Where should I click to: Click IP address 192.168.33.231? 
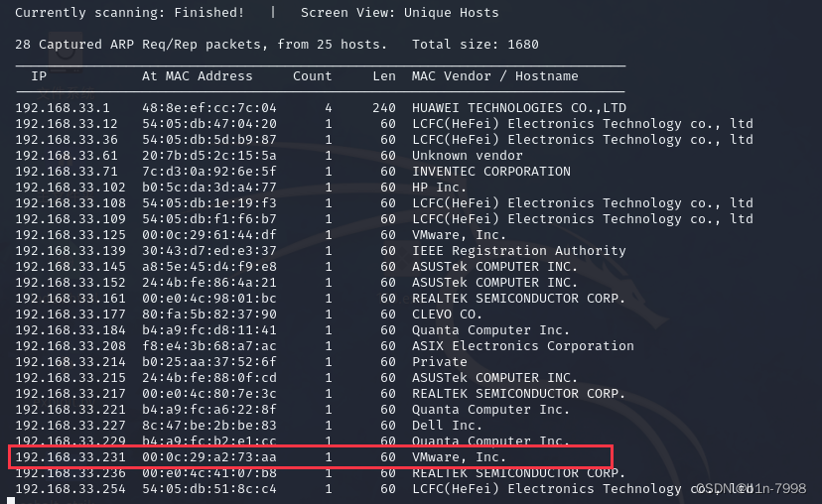[x=70, y=456]
